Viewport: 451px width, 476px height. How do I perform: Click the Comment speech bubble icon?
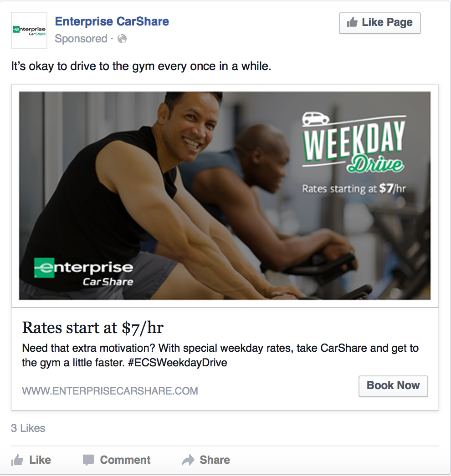click(x=88, y=460)
